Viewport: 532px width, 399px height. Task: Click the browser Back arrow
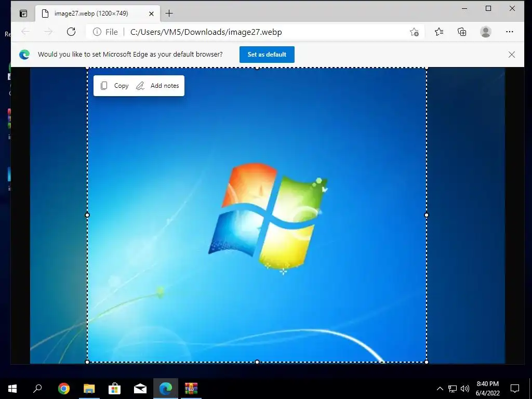25,32
